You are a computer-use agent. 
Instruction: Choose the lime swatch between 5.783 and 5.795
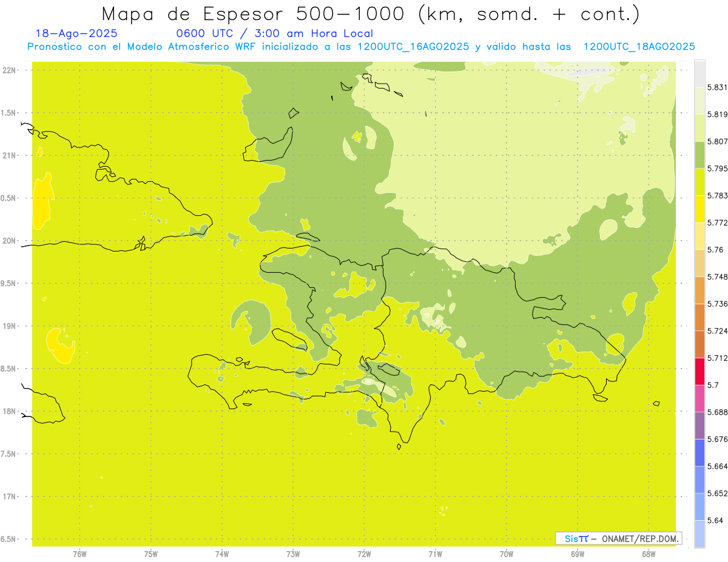[699, 182]
